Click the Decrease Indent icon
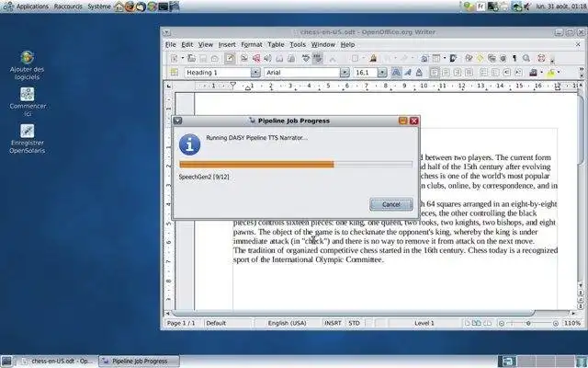 pos(506,72)
